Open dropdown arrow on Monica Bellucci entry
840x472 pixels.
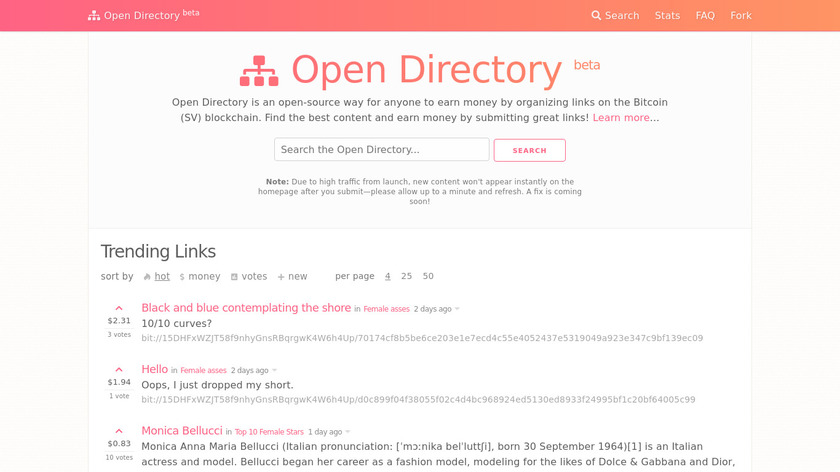[x=348, y=432]
